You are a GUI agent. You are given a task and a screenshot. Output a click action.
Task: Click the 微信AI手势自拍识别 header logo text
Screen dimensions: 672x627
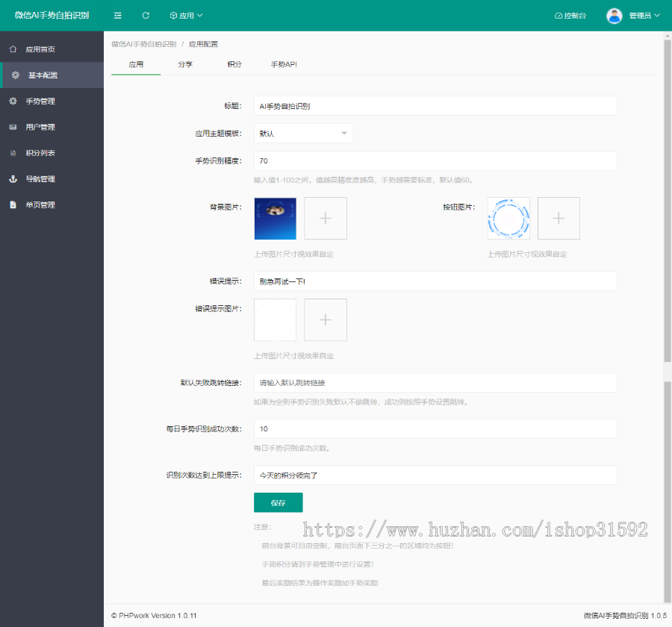(x=52, y=16)
